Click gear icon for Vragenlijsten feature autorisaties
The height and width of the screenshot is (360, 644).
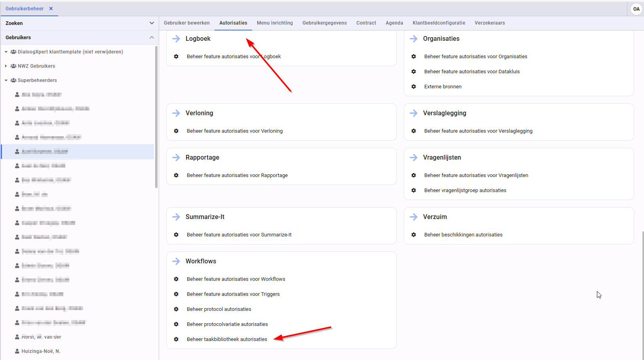pyautogui.click(x=414, y=175)
